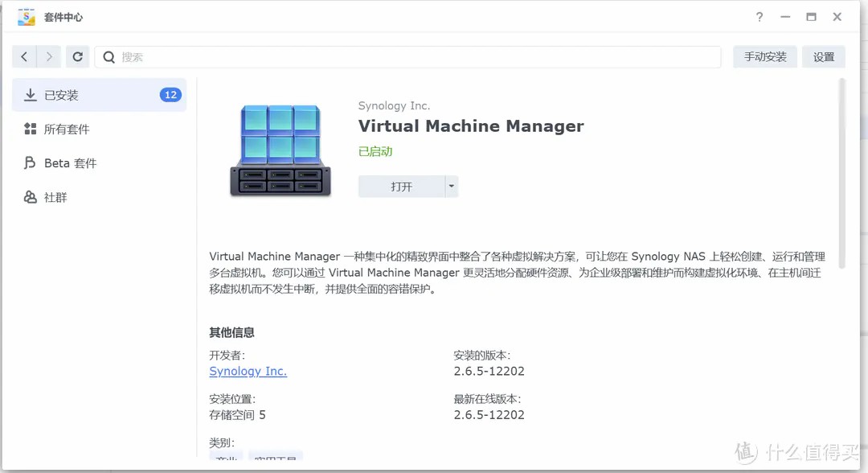Go to the 社群 section

coord(55,197)
